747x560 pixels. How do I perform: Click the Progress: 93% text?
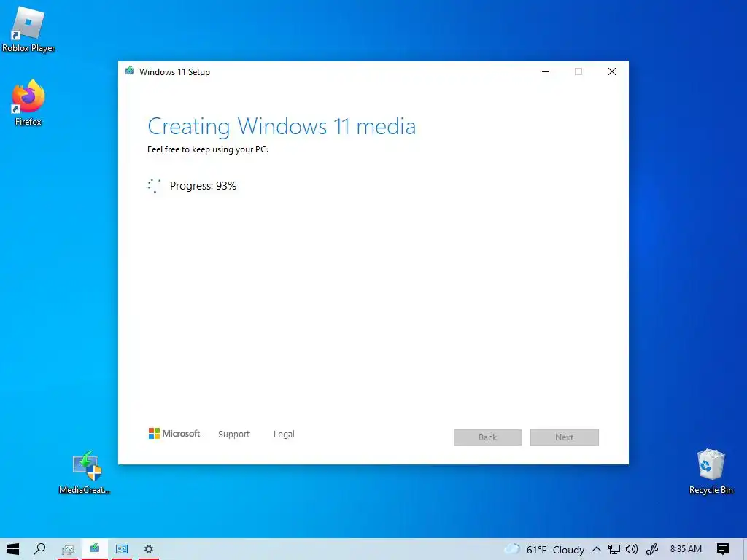203,186
